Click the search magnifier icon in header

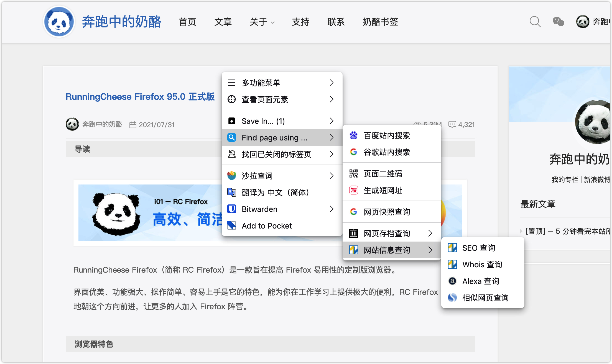[x=535, y=22]
